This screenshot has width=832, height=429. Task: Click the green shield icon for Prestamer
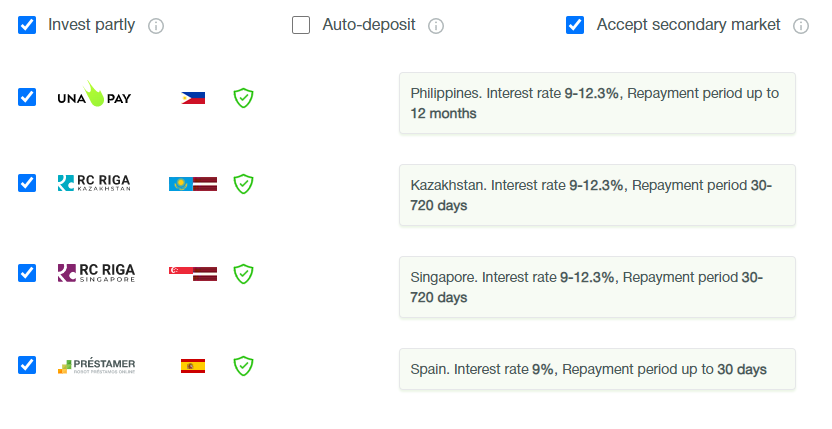(x=243, y=366)
